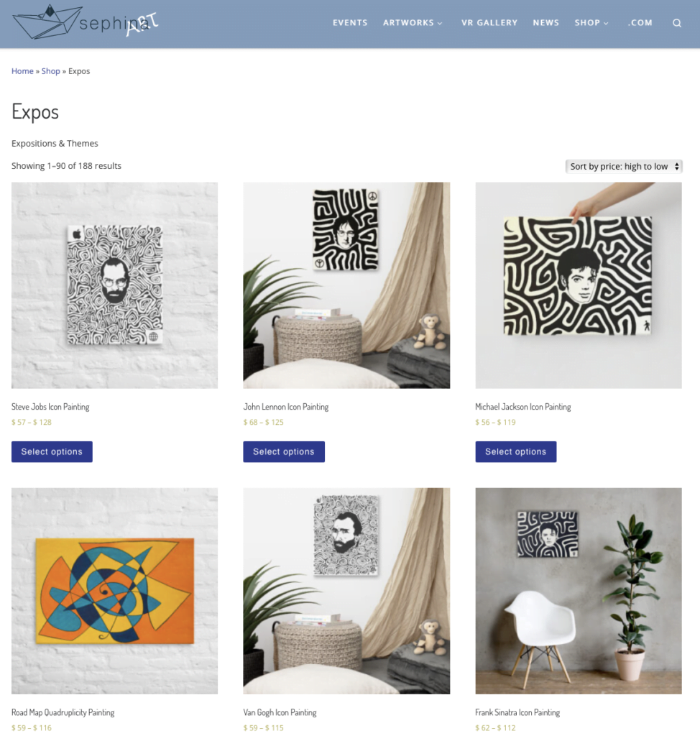Go to the Events menu item
The height and width of the screenshot is (736, 700).
(350, 22)
